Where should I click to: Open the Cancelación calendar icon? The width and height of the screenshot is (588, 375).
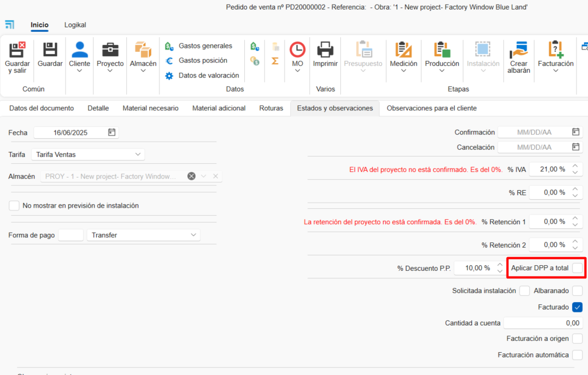point(575,147)
